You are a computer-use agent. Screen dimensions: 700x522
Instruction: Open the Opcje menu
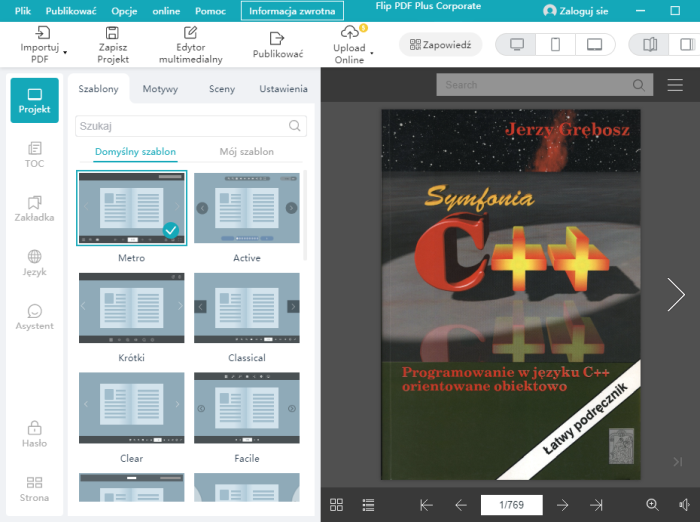point(124,11)
